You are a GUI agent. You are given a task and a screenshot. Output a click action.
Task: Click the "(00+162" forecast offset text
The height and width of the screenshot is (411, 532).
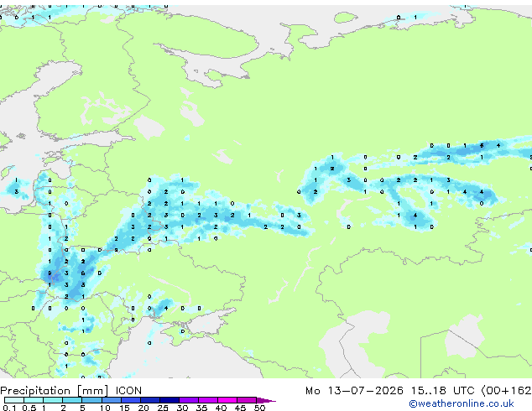tap(506, 391)
